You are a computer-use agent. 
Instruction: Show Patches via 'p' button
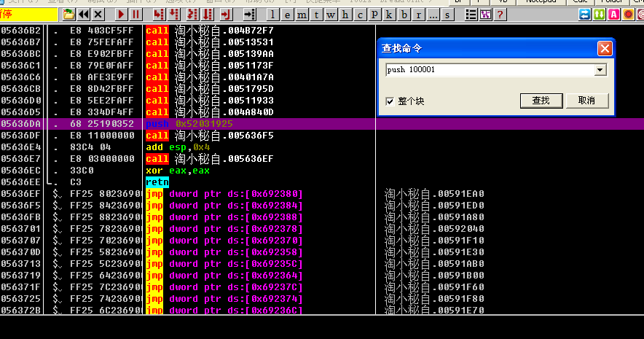tap(374, 15)
